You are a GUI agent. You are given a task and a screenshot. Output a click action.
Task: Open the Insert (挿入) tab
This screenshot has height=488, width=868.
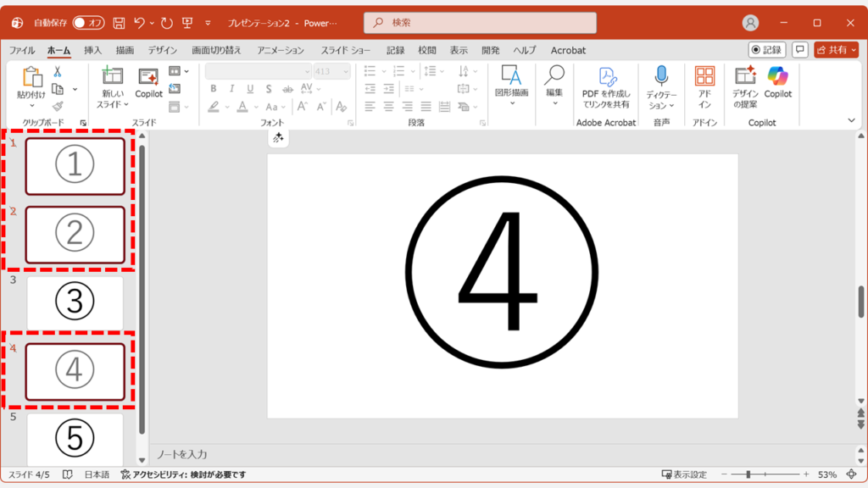[x=92, y=50]
